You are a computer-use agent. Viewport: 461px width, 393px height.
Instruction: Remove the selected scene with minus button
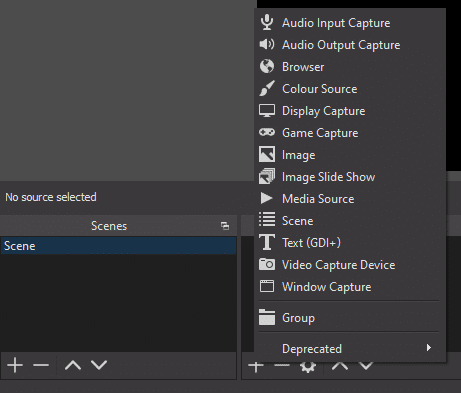click(41, 365)
